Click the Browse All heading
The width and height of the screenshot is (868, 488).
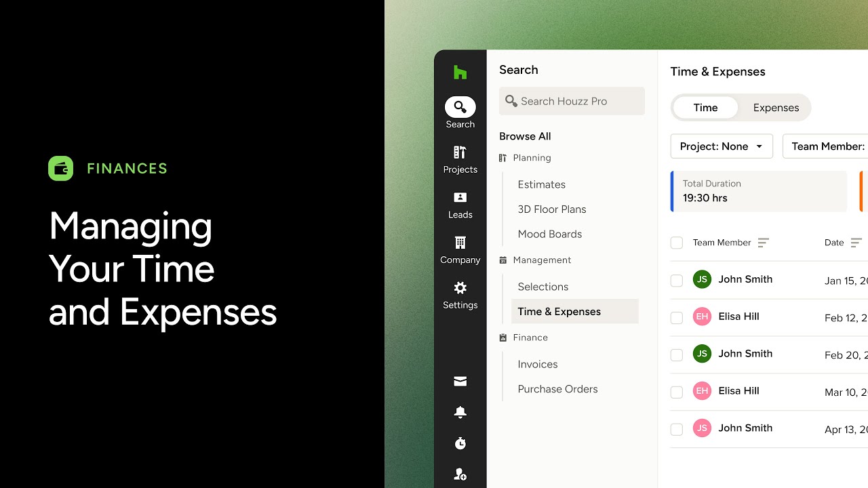(525, 136)
